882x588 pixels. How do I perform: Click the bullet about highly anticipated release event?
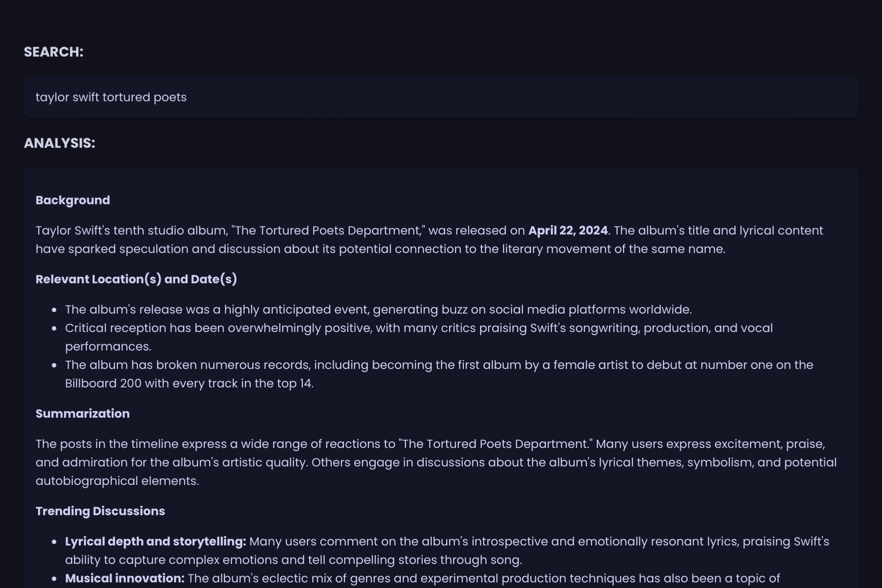click(x=378, y=310)
